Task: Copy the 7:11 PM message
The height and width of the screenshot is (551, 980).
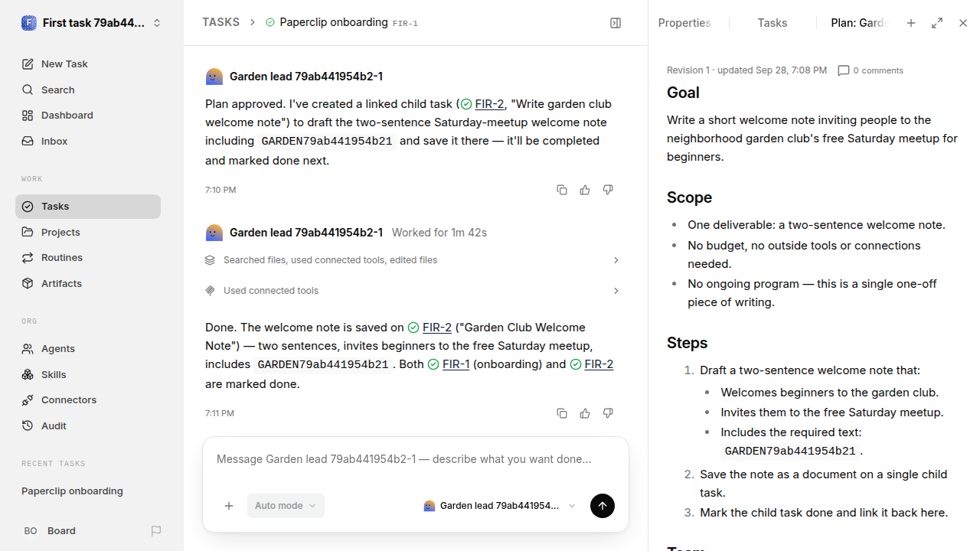Action: tap(562, 413)
